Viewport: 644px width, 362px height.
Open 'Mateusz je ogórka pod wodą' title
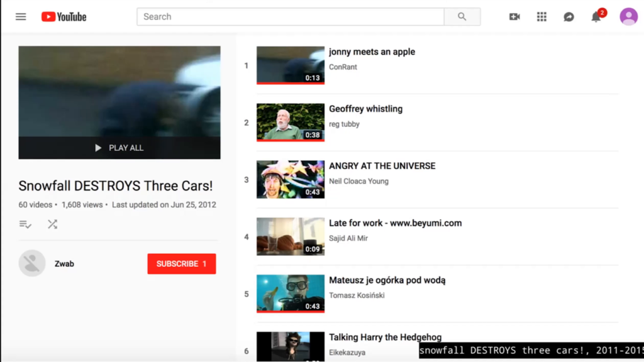pyautogui.click(x=387, y=280)
